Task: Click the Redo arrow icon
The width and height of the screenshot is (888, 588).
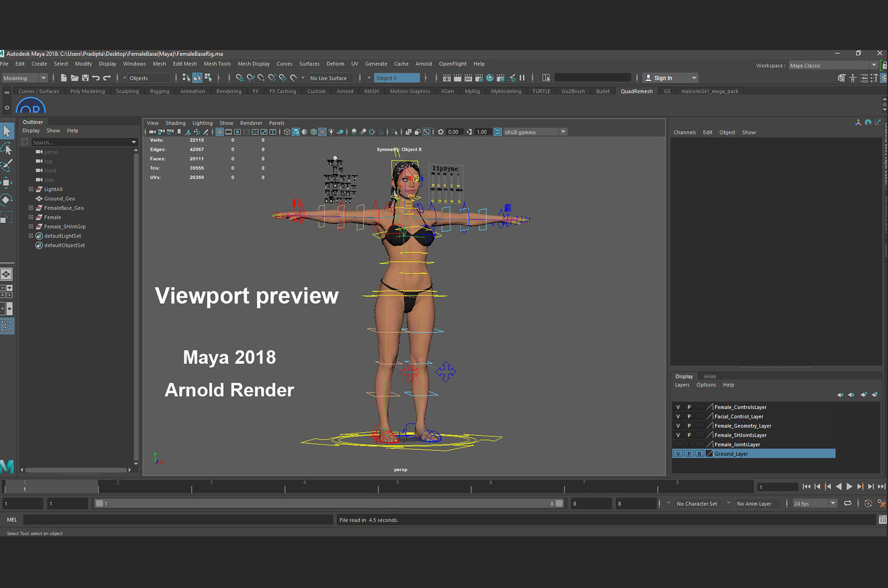Action: click(107, 78)
